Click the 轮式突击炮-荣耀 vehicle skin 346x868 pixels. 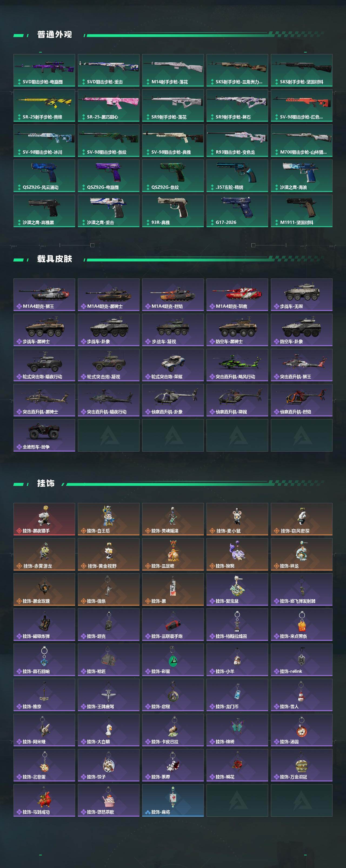coord(173,365)
